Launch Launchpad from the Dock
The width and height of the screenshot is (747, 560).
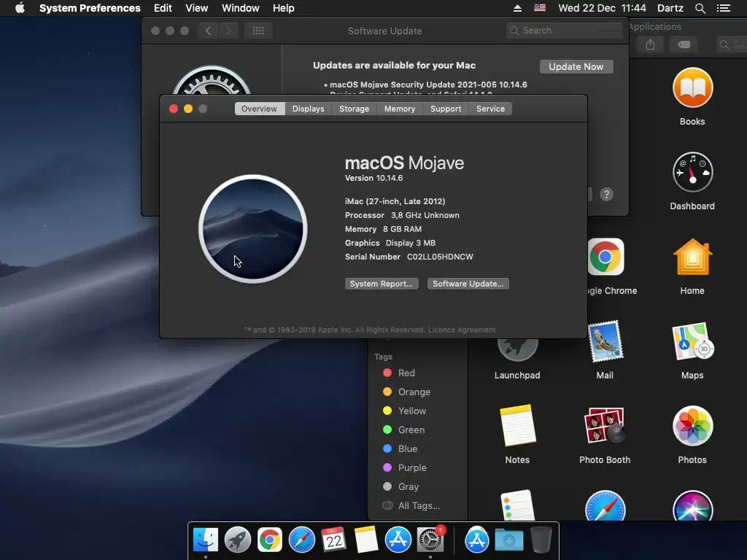click(x=237, y=540)
